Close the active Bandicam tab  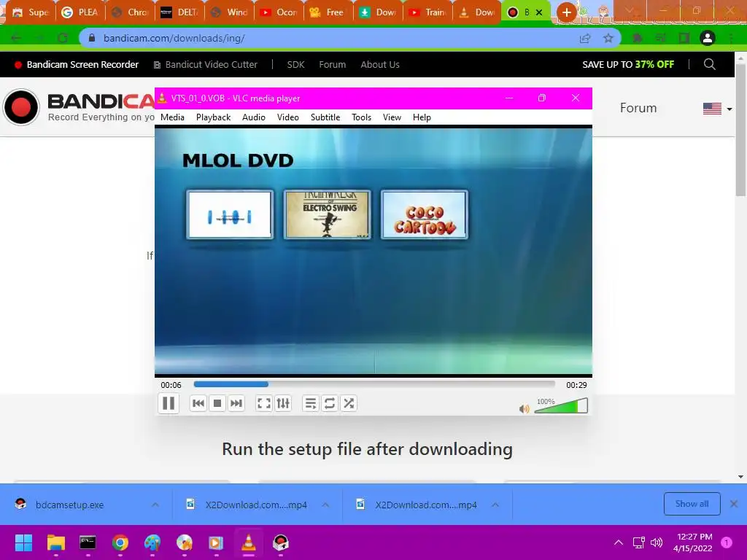click(539, 12)
